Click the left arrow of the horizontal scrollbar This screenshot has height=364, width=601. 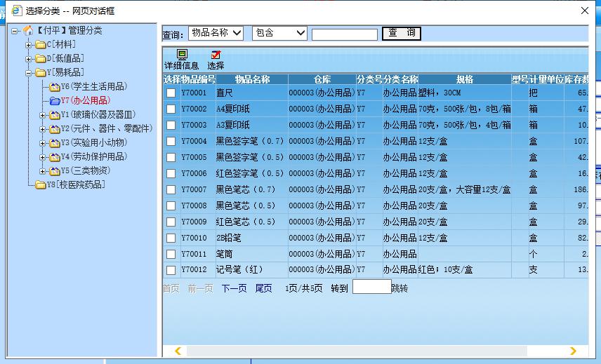178,351
